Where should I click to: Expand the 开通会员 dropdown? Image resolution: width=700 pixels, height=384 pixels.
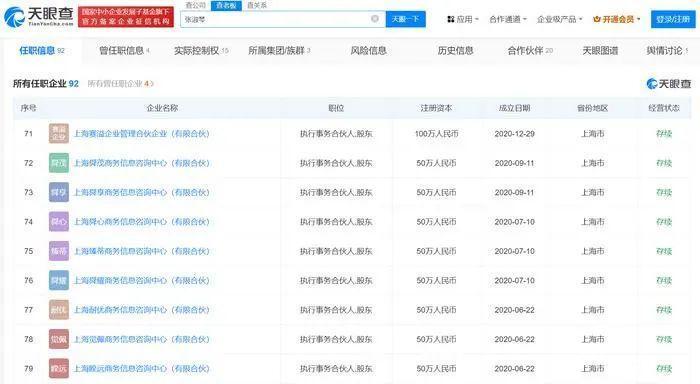pos(617,19)
